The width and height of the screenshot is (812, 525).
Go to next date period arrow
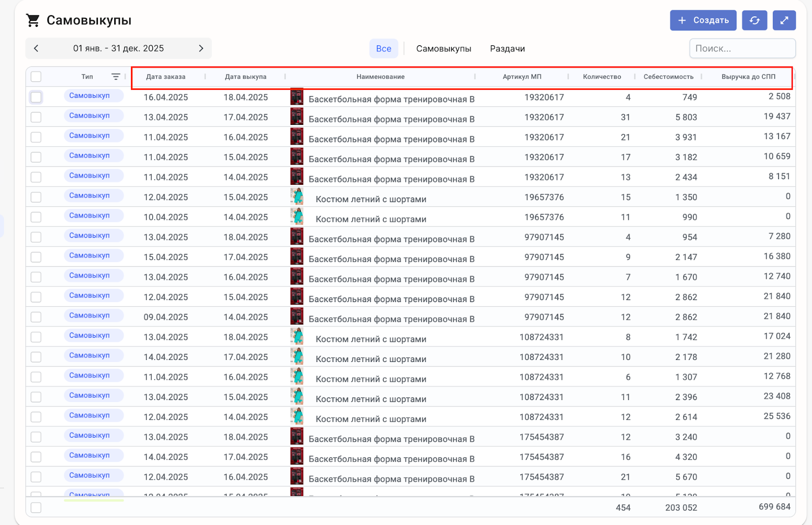201,48
